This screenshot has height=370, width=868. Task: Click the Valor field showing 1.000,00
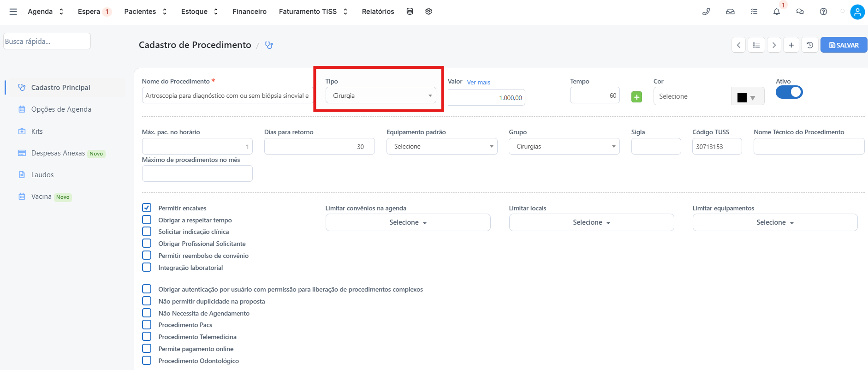point(486,97)
